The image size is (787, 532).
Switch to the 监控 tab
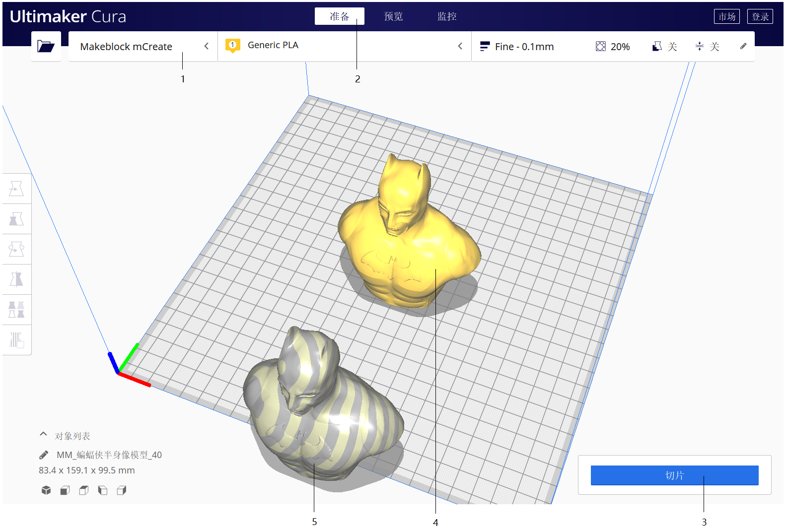pos(447,16)
